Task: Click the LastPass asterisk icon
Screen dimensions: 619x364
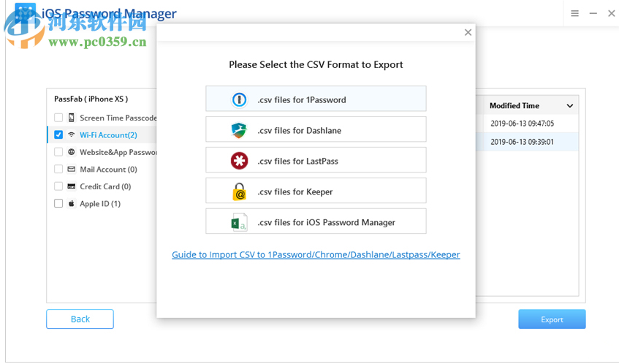Action: click(239, 161)
